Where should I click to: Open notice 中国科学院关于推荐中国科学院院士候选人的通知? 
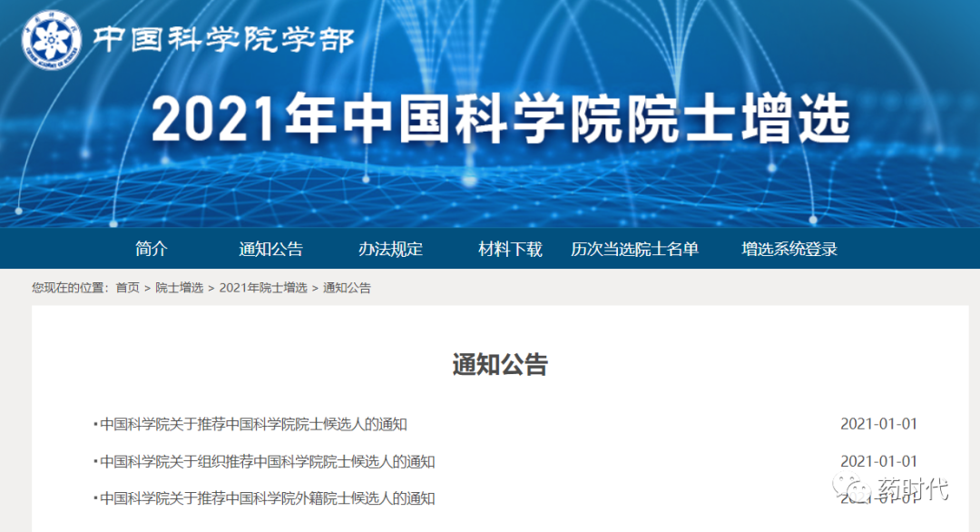click(x=253, y=425)
